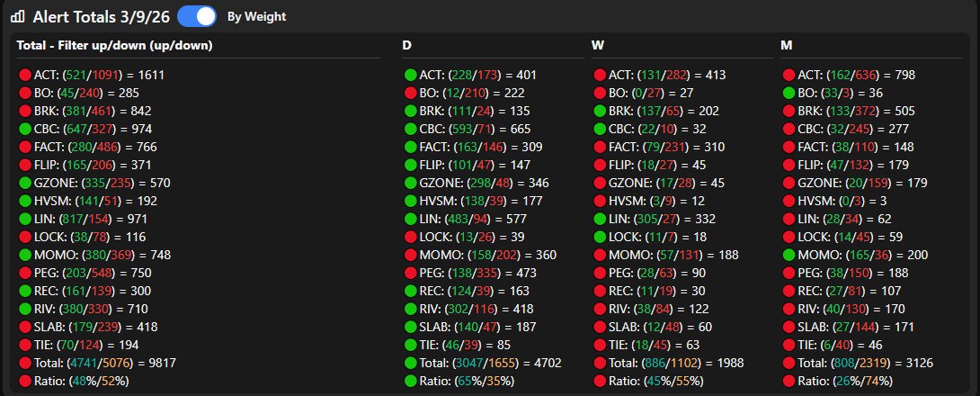The width and height of the screenshot is (980, 396).
Task: Click red dot beside Ratio 48%/52%
Action: (x=25, y=381)
